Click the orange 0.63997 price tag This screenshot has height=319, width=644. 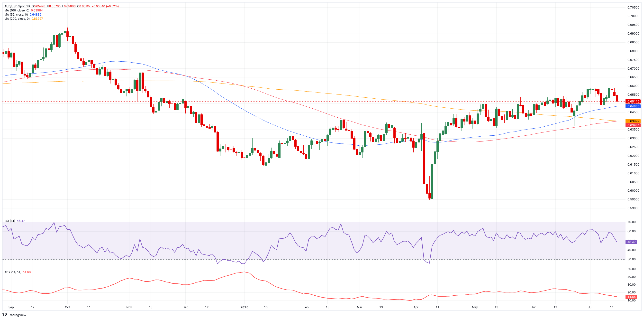click(633, 121)
